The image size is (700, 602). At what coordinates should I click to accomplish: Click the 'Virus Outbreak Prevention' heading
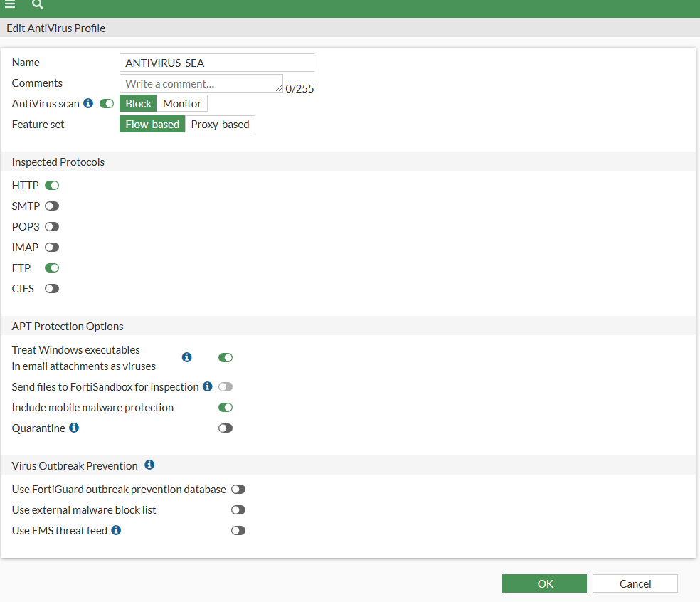75,466
